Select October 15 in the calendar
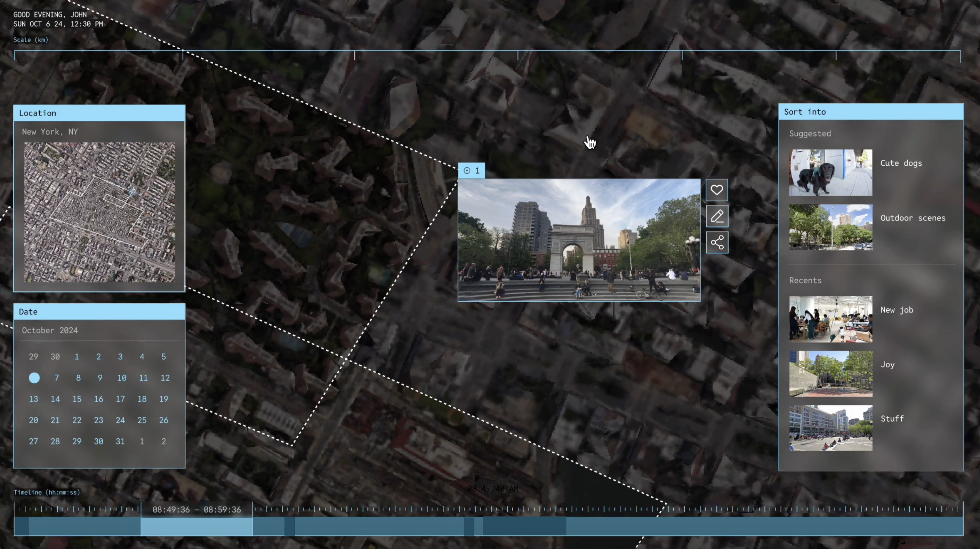The height and width of the screenshot is (549, 980). pyautogui.click(x=77, y=399)
